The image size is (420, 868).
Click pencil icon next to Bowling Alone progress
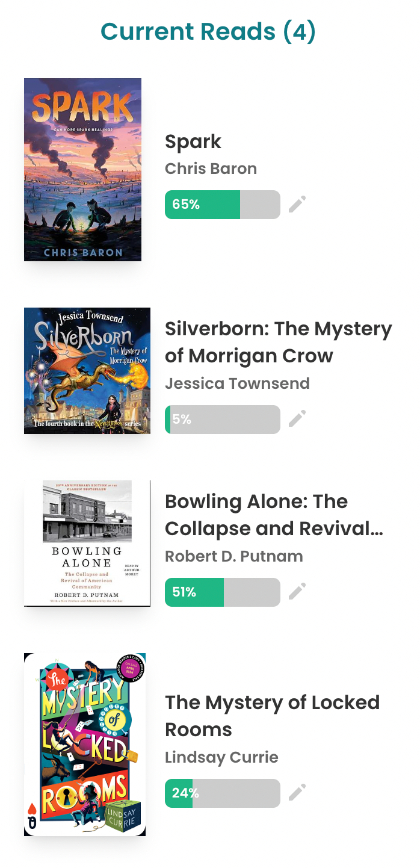(x=297, y=592)
